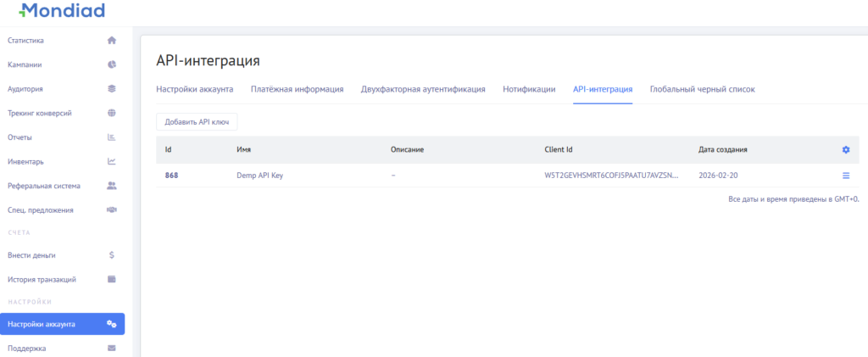Open row actions menu for key 868
Image resolution: width=868 pixels, height=357 pixels.
(846, 176)
